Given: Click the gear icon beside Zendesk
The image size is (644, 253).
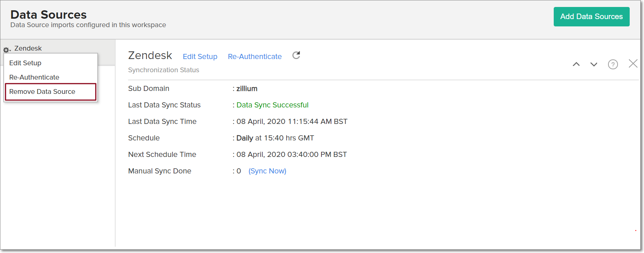Looking at the screenshot, I should 6,49.
